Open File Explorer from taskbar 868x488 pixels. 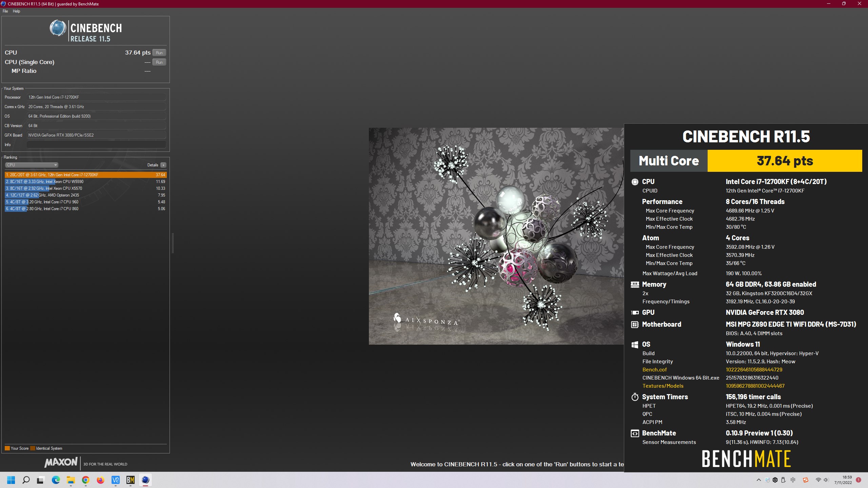(71, 480)
